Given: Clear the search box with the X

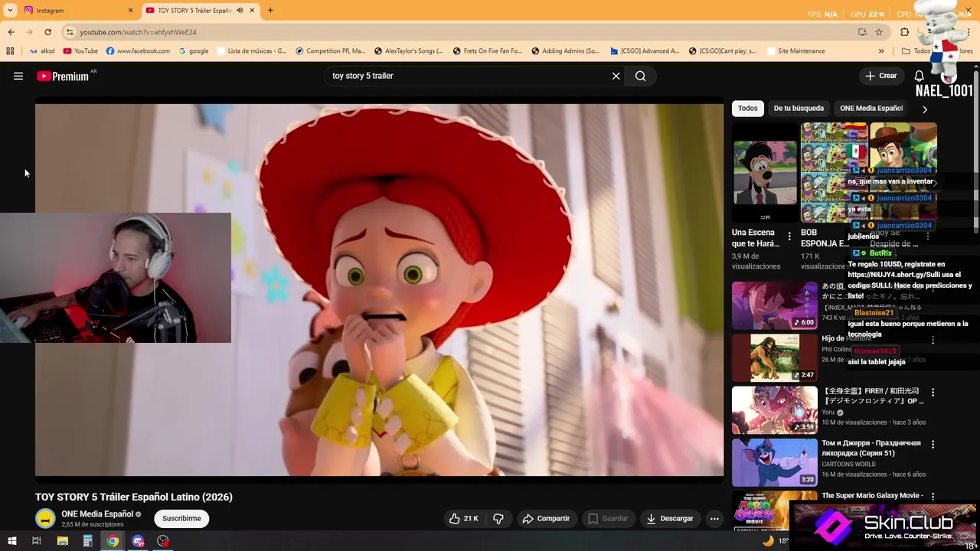Looking at the screenshot, I should (x=616, y=76).
